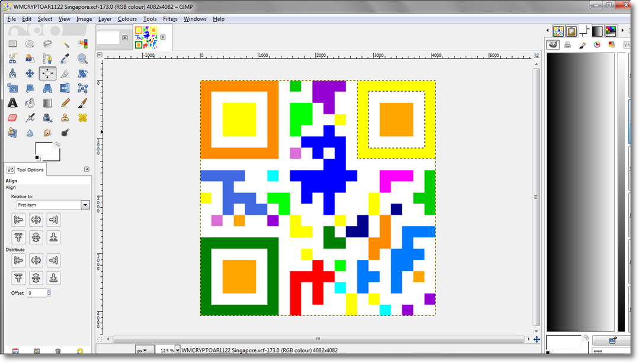Select the Eraser tool
This screenshot has width=640, height=364.
click(12, 118)
